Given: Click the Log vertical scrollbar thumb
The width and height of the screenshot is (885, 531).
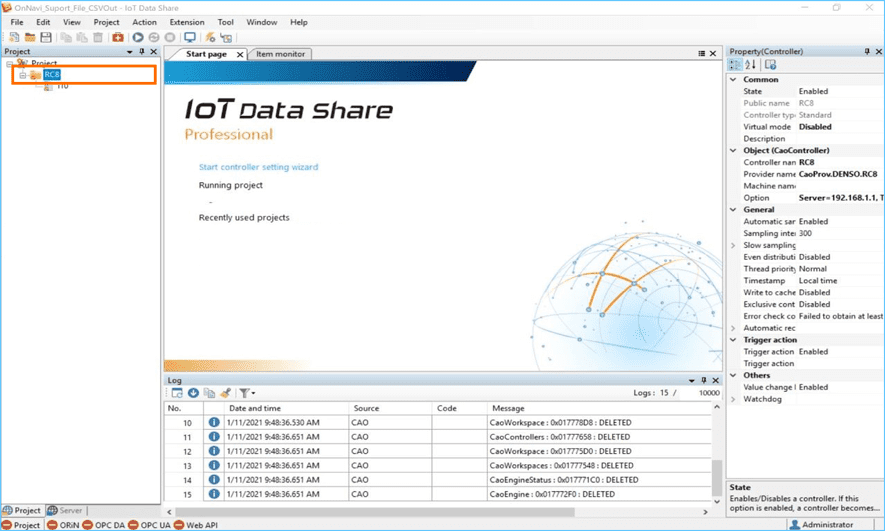Looking at the screenshot, I should 717,477.
